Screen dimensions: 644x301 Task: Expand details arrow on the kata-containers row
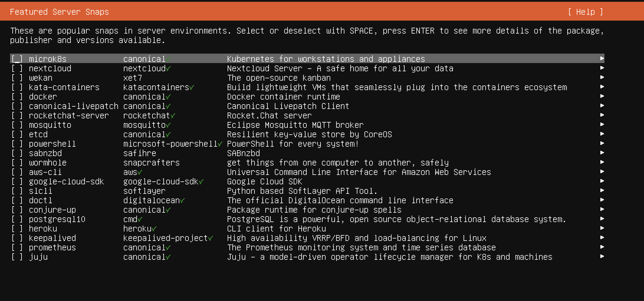click(602, 87)
